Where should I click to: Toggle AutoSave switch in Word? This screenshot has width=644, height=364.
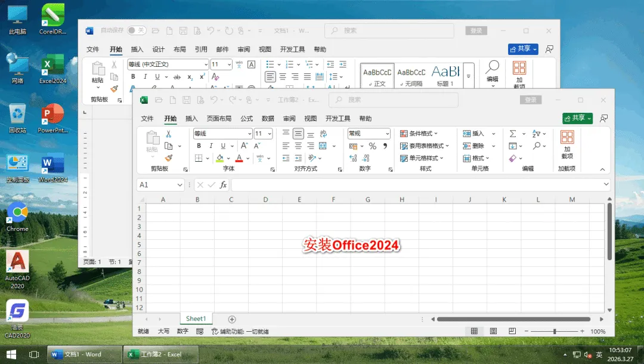pos(137,30)
